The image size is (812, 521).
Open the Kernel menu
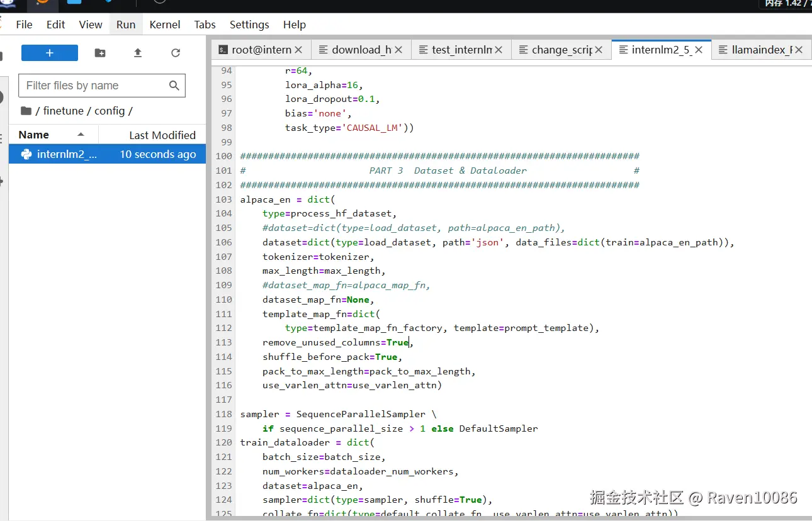tap(165, 25)
